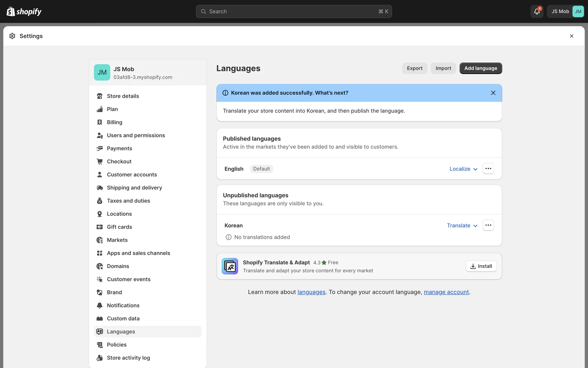
Task: Click the Shipping and delivery truck icon
Action: point(100,188)
